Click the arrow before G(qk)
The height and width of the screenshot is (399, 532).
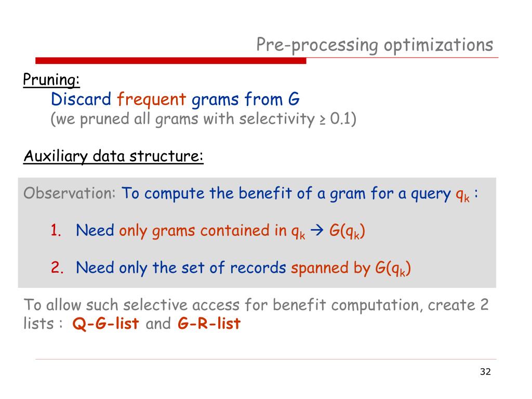tap(317, 231)
